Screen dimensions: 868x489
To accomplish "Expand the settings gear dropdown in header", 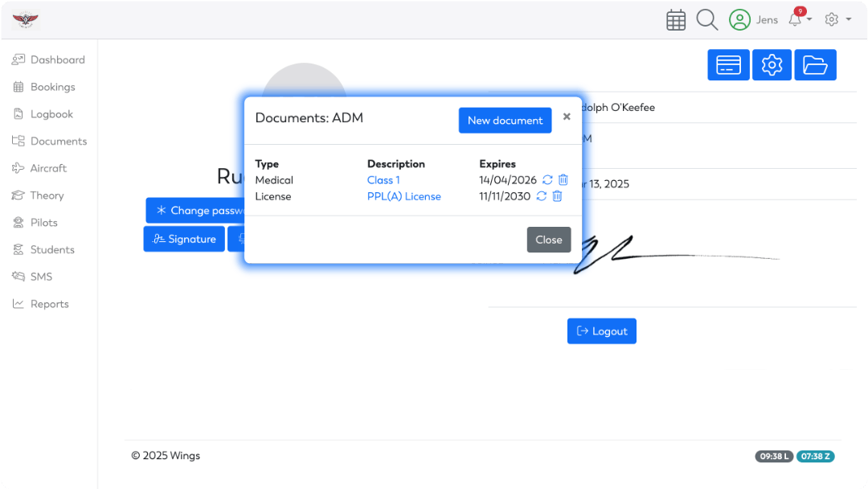I will tap(837, 19).
